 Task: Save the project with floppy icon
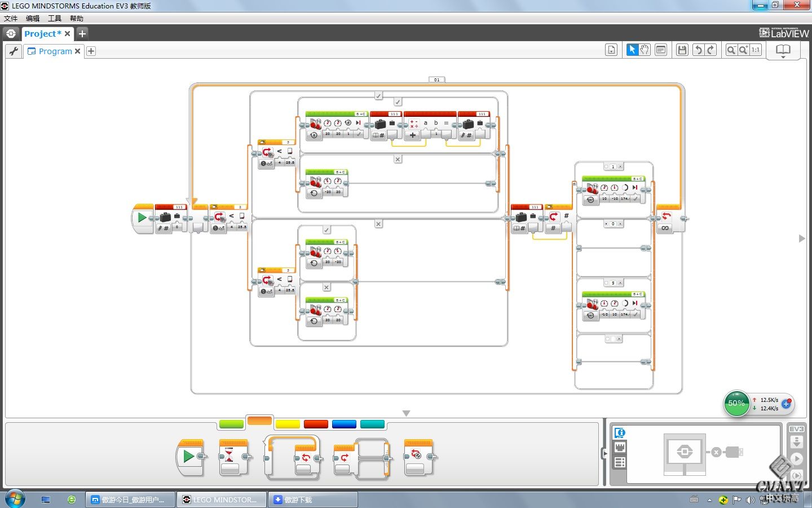coord(682,50)
